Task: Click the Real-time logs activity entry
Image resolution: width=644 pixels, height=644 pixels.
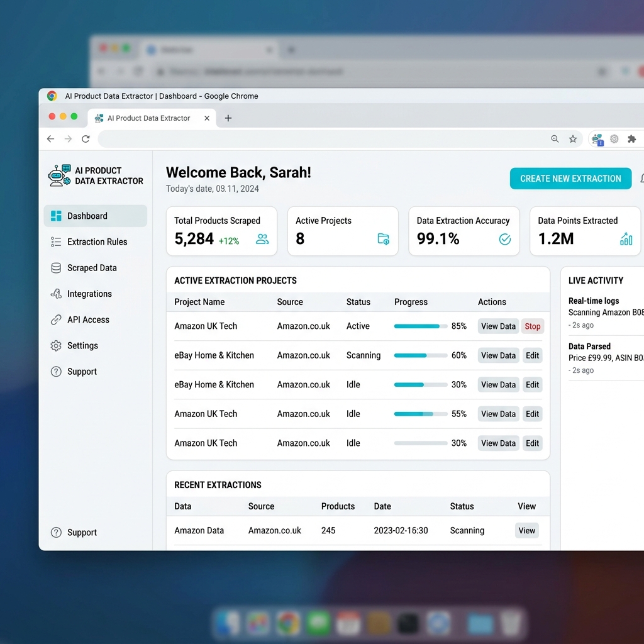Action: tap(606, 313)
